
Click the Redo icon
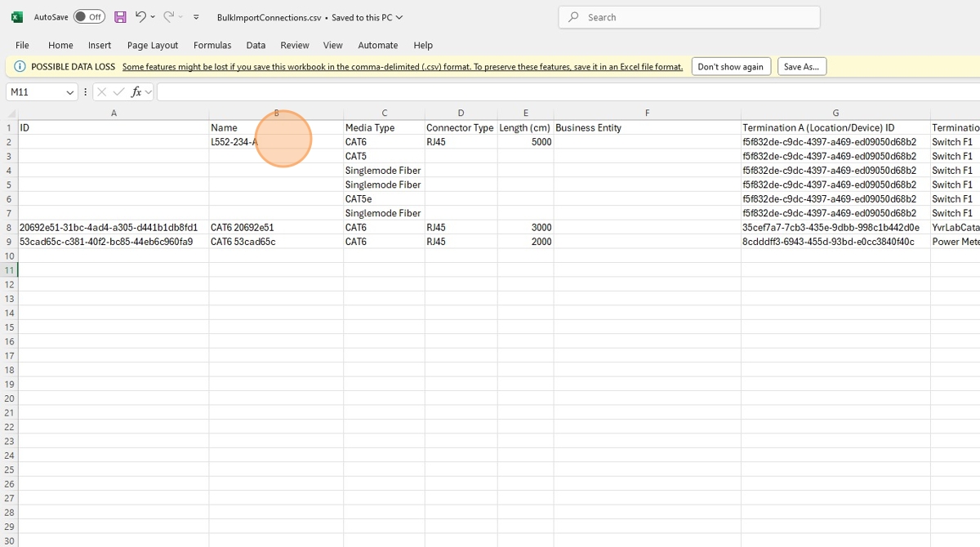(169, 17)
